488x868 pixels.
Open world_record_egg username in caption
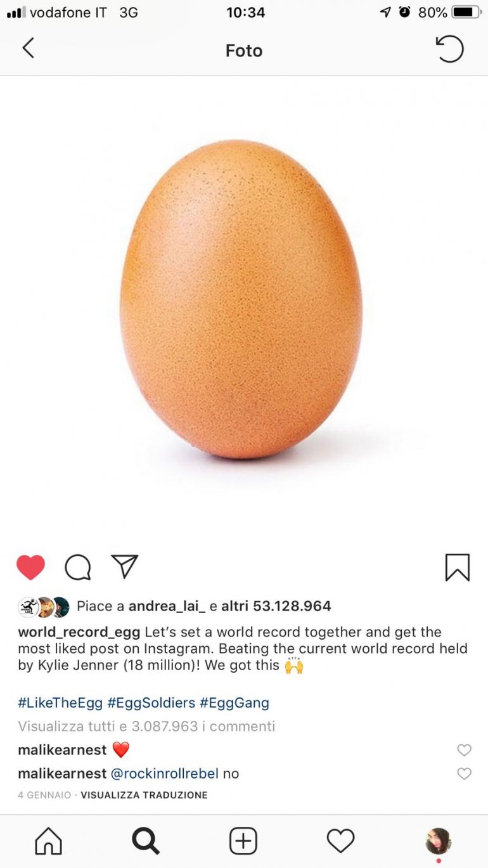[x=79, y=633]
